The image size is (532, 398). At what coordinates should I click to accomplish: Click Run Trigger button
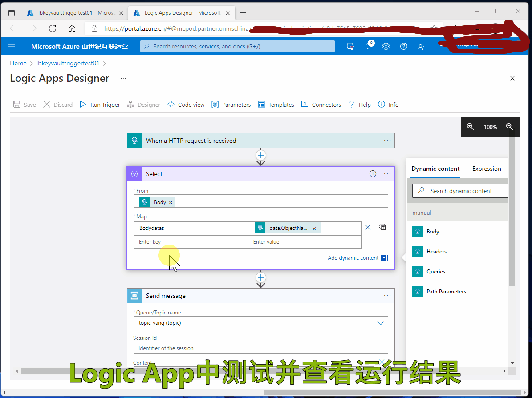(x=100, y=105)
